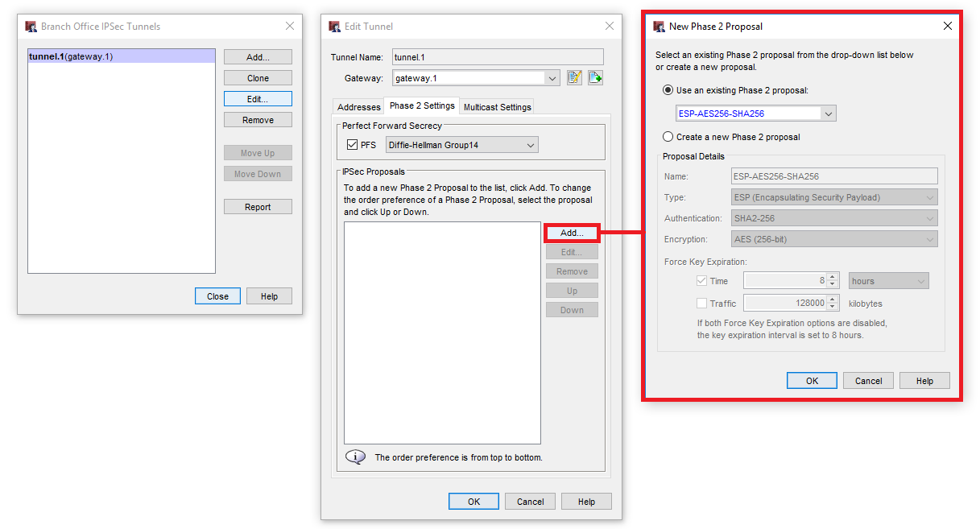
Task: Expand the Diffie-Hellman Group14 dropdown
Action: coord(530,145)
